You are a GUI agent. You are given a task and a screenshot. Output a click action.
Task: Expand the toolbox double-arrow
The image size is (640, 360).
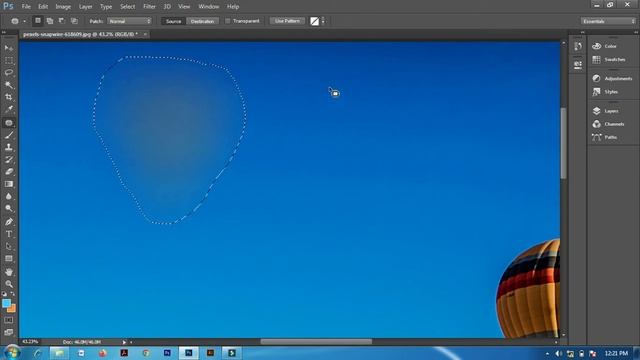(x=4, y=32)
